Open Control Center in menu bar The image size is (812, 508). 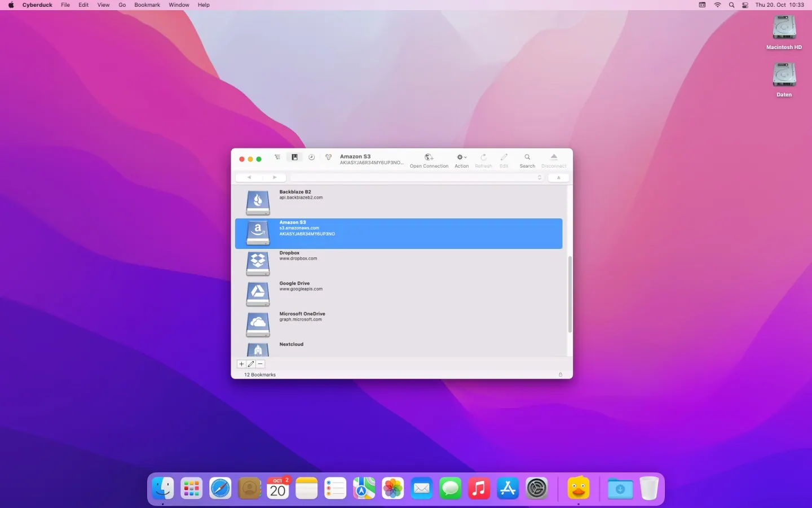(x=745, y=5)
